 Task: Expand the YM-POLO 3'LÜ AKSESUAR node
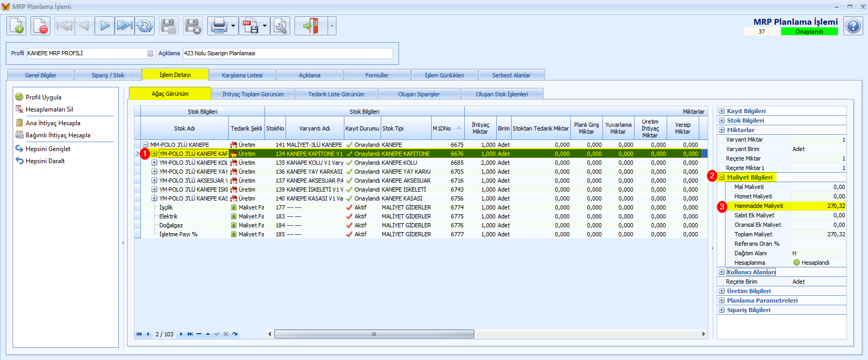pyautogui.click(x=155, y=181)
